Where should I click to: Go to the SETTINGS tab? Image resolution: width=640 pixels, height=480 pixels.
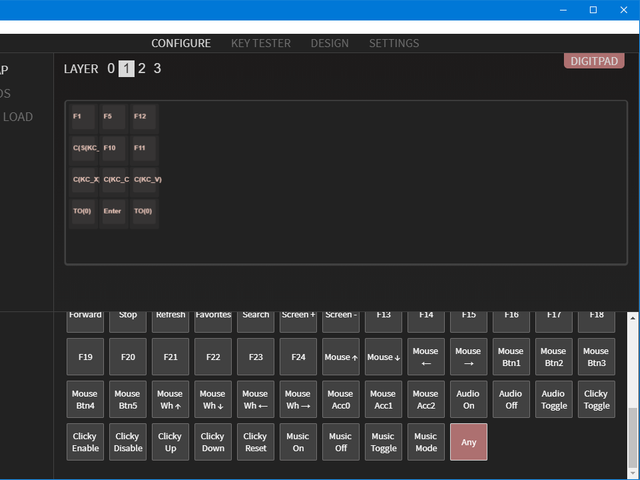394,44
